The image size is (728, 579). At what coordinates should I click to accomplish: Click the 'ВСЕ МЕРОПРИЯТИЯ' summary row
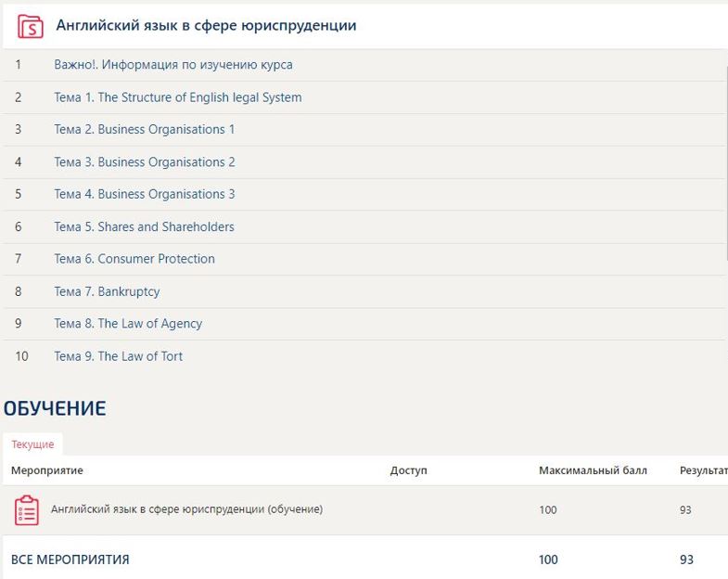70,560
